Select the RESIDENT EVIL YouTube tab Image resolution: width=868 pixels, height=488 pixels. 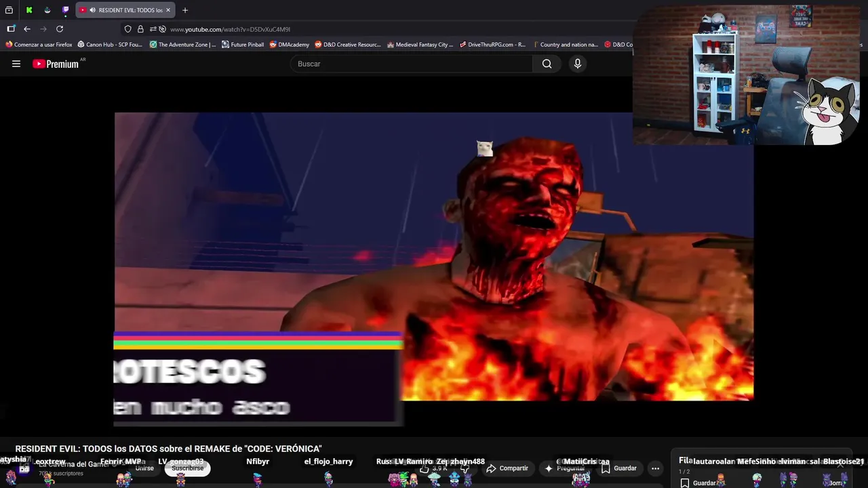125,10
